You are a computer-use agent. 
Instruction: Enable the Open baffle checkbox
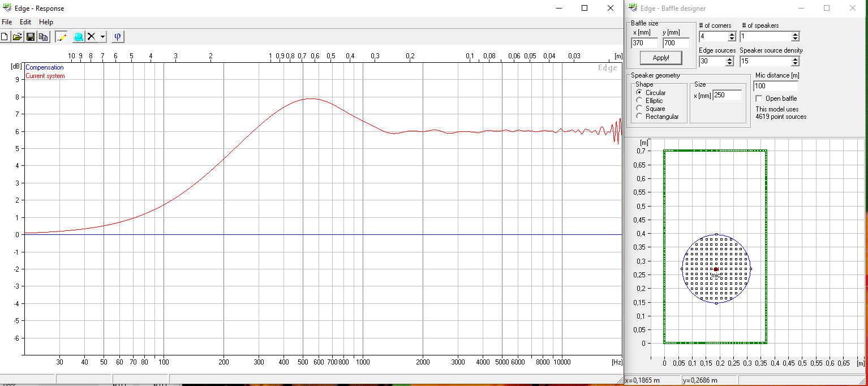coord(759,98)
